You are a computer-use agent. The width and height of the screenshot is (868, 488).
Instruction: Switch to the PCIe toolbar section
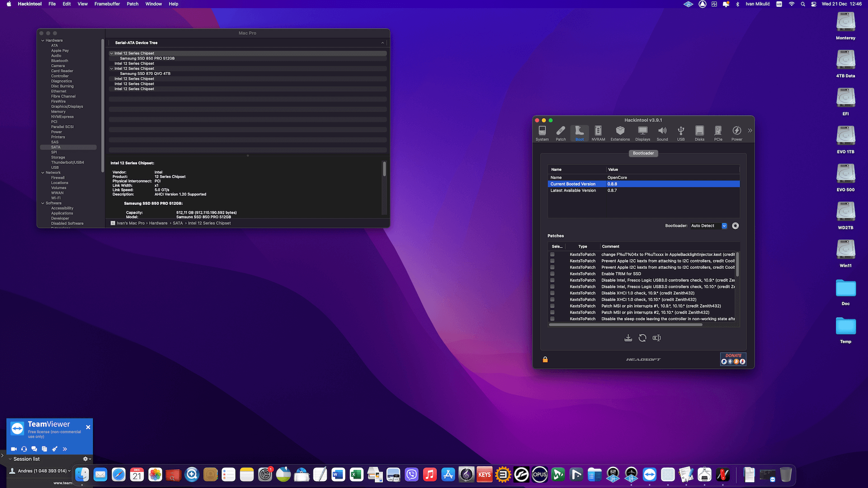pyautogui.click(x=718, y=133)
